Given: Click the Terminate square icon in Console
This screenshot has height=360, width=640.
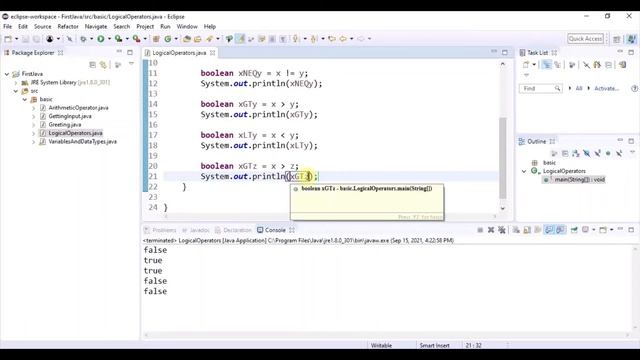Looking at the screenshot, I should 480,230.
